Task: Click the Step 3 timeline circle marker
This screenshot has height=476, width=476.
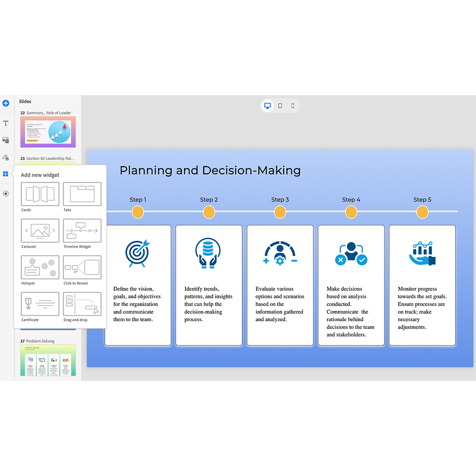Action: tap(280, 212)
